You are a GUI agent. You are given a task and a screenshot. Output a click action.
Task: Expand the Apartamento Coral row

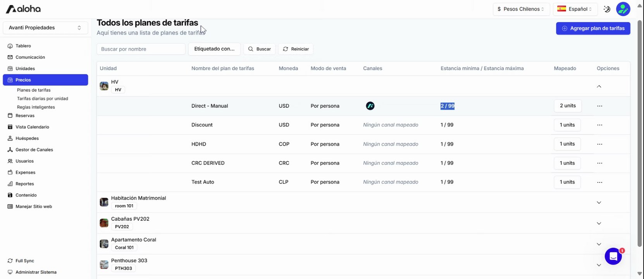click(x=599, y=244)
